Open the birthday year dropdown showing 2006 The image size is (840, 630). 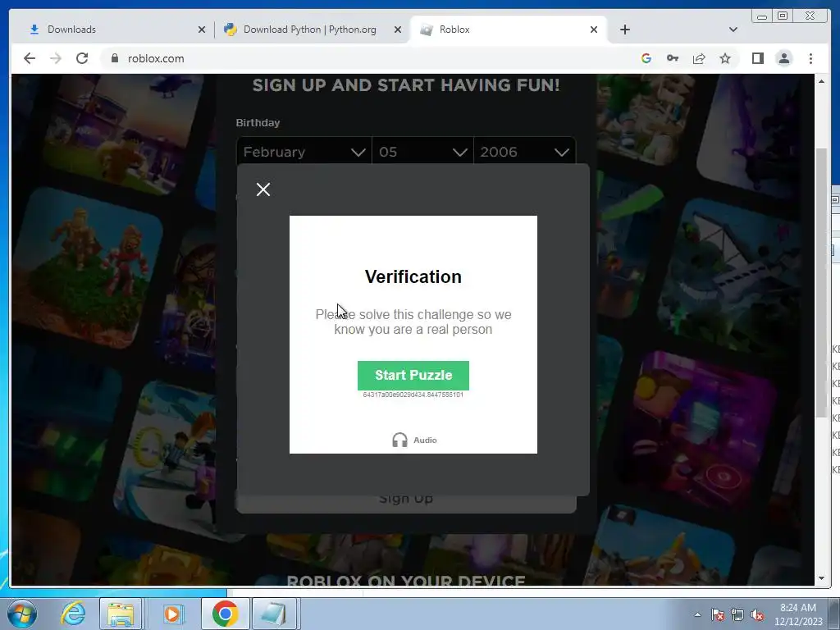point(524,152)
